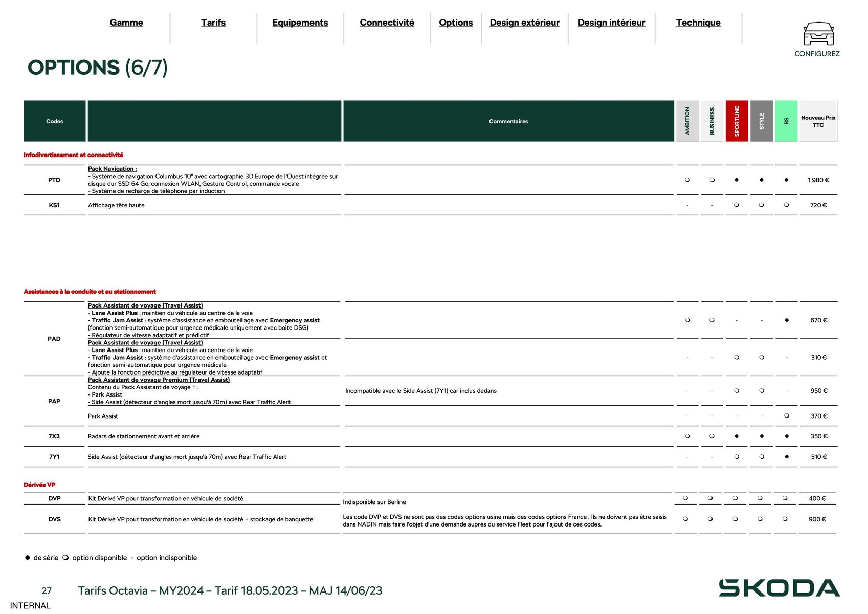The width and height of the screenshot is (868, 614).
Task: Click option code PAP
Action: (54, 401)
